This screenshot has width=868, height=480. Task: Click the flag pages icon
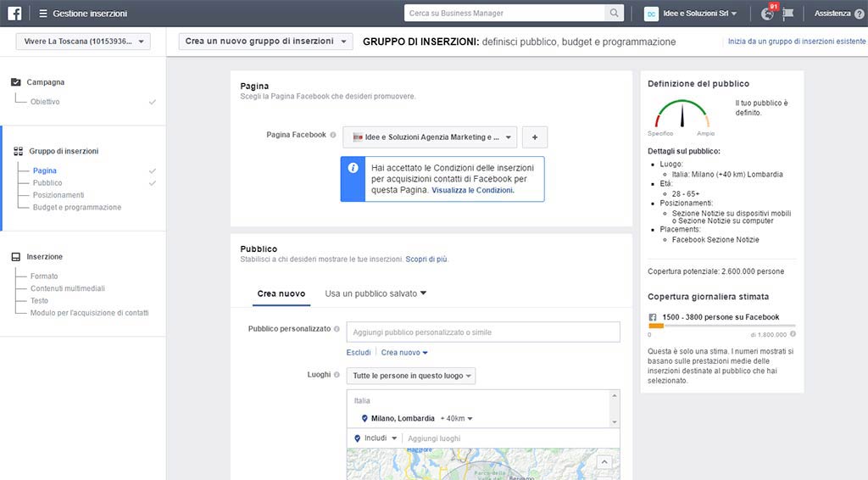click(787, 14)
